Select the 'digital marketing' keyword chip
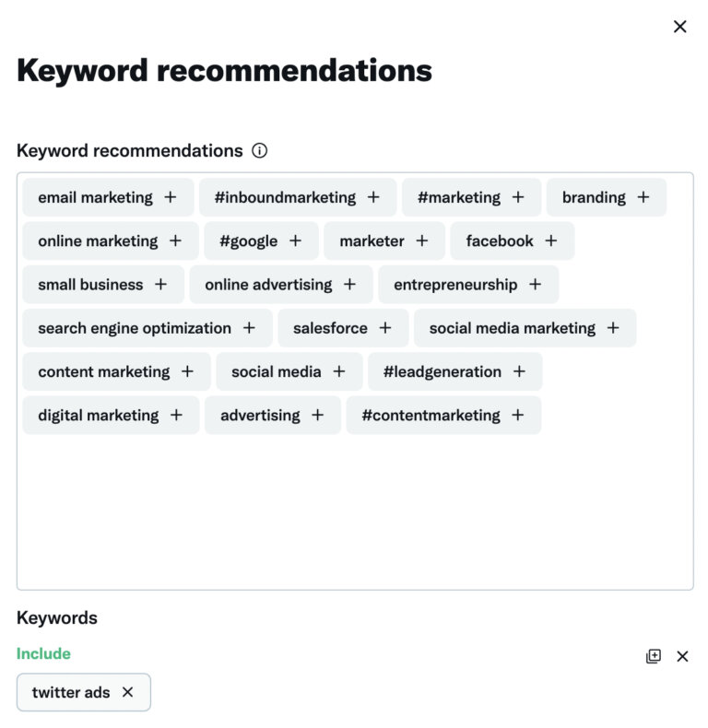 point(110,416)
